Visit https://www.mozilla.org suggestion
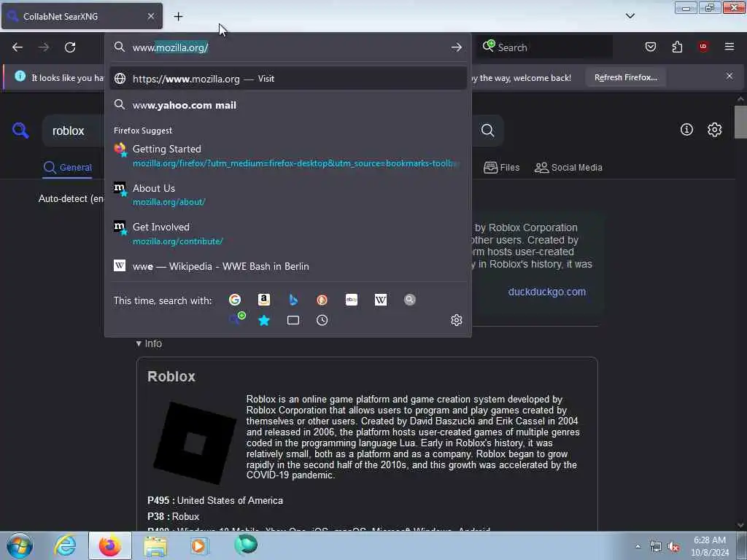747x560 pixels. click(288, 79)
